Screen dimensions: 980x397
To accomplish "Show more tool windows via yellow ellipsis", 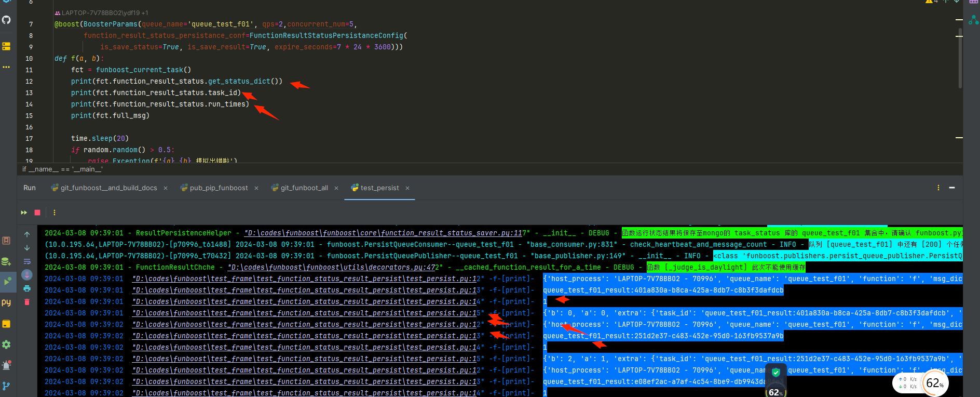I will (6, 67).
